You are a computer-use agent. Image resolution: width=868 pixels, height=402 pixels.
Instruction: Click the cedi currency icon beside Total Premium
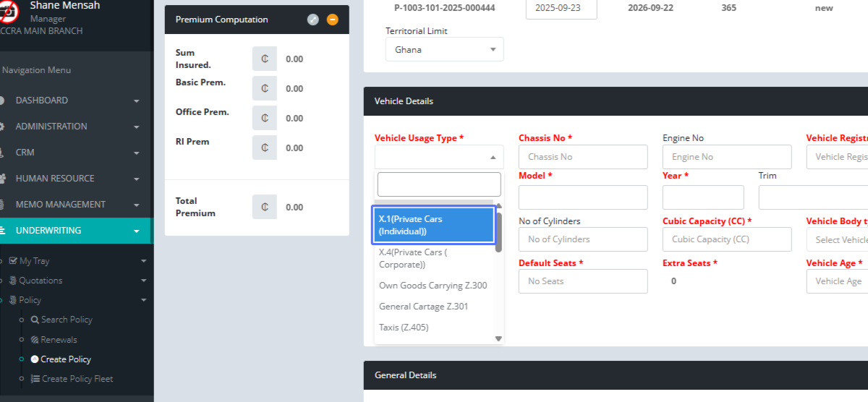coord(265,208)
